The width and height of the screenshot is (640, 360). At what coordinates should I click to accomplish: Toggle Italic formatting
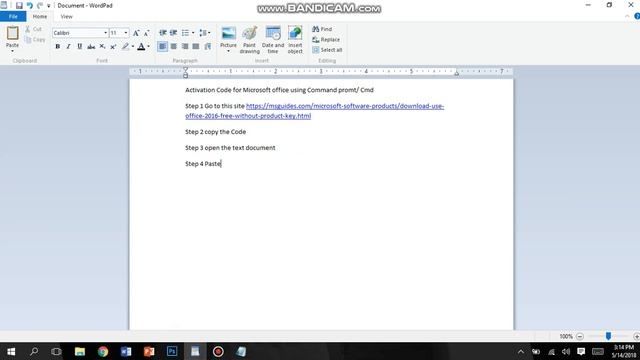point(69,47)
